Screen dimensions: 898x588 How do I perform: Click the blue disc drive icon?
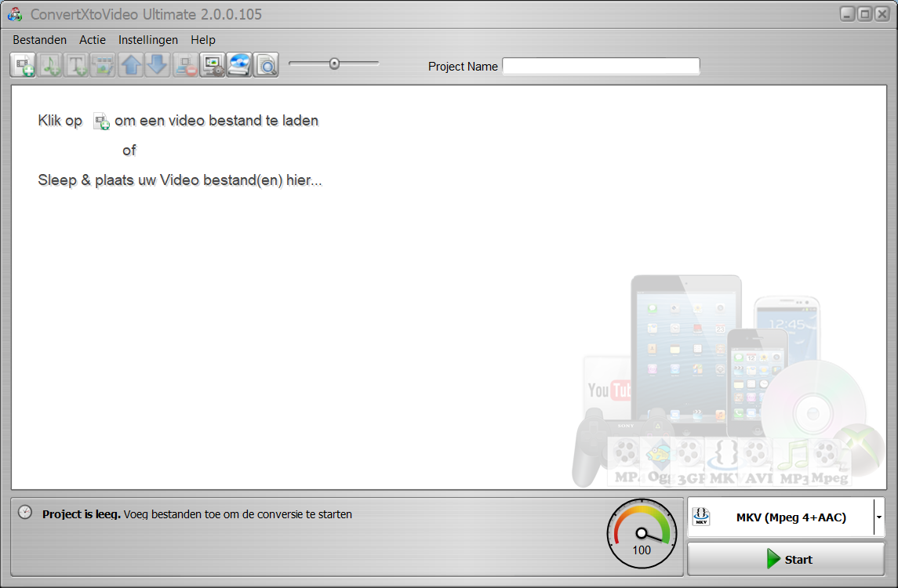239,65
